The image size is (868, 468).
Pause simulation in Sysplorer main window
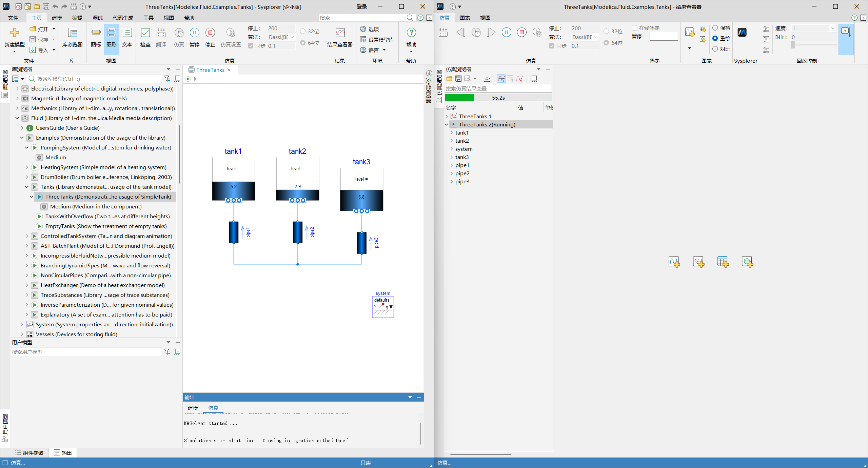[x=195, y=33]
